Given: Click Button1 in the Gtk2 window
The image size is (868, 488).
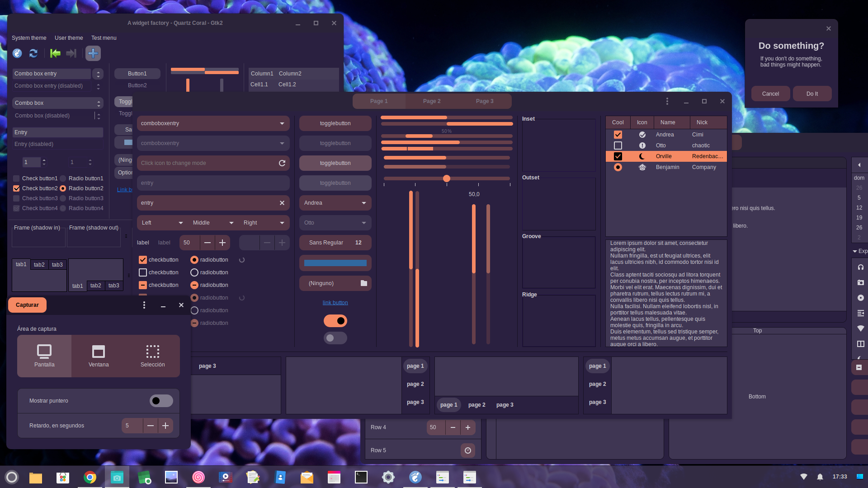Looking at the screenshot, I should click(x=137, y=74).
